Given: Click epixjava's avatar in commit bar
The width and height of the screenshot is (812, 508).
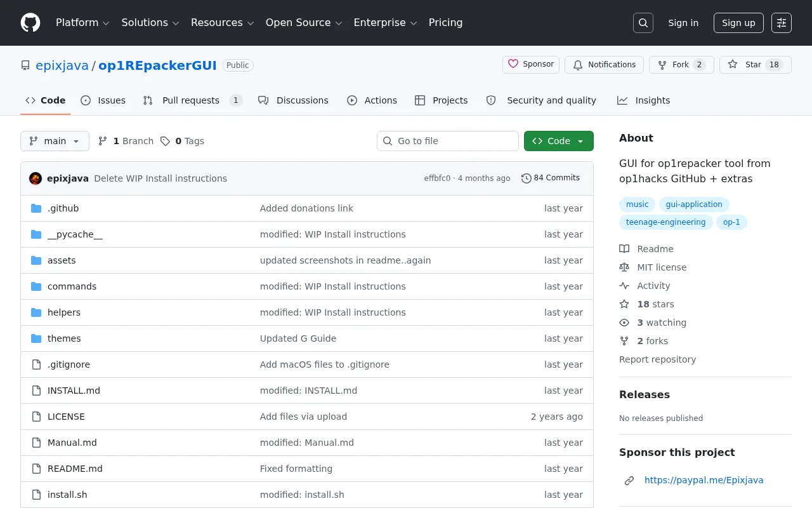Looking at the screenshot, I should [36, 178].
